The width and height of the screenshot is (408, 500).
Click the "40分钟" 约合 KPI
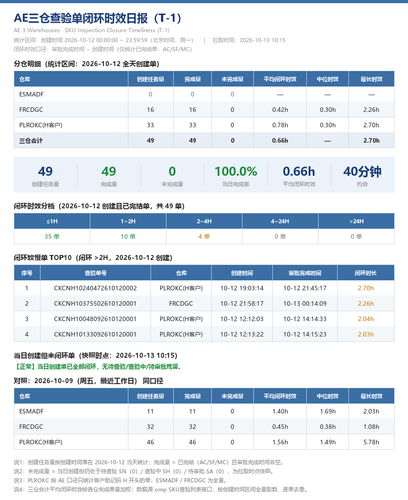click(x=362, y=171)
